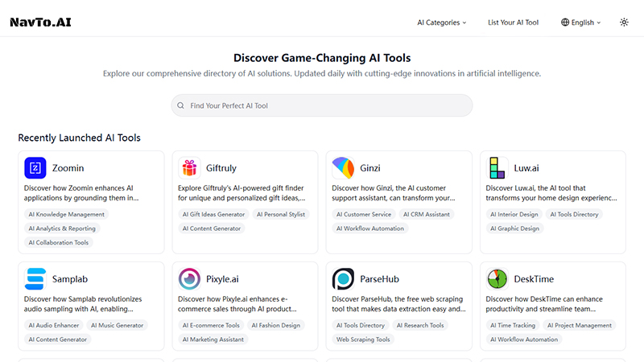Expand the AI Categories dropdown
The image size is (644, 362).
point(441,23)
